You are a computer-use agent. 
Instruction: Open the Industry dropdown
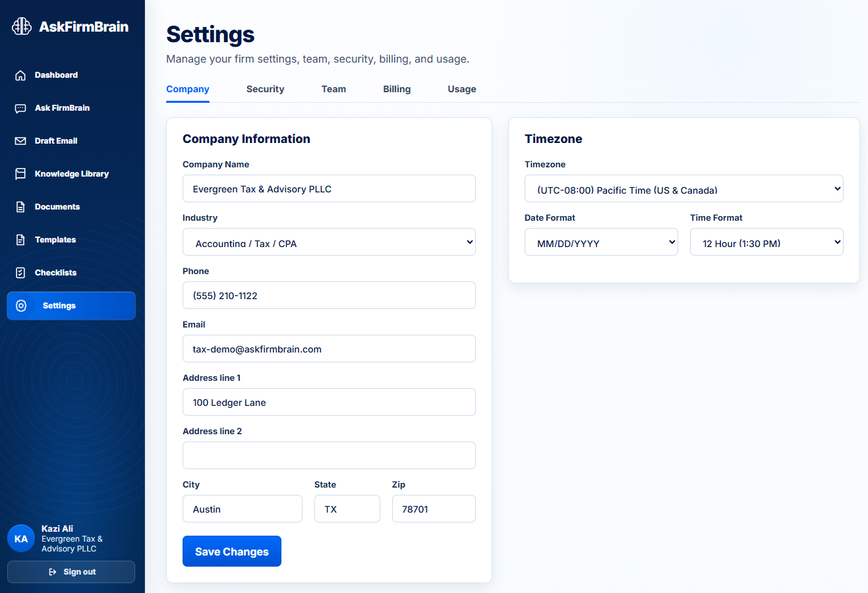click(x=329, y=242)
